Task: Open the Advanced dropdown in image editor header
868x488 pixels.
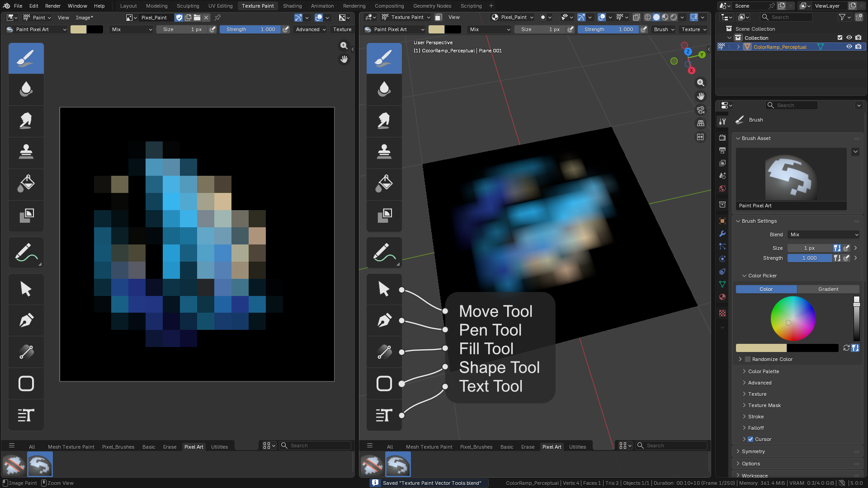Action: 311,29
